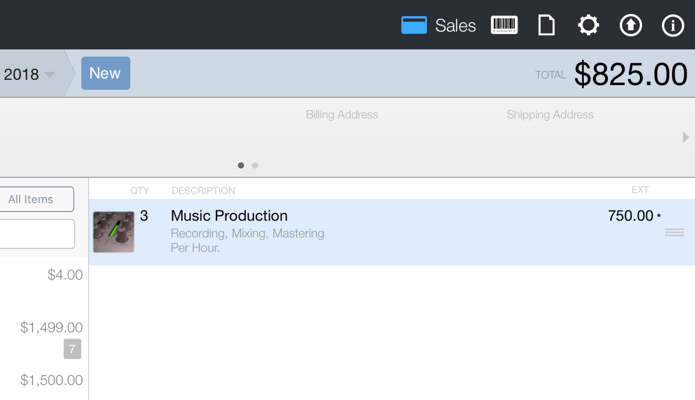Screen dimensions: 695x400
Task: Click the blue dot beside 750.00
Action: click(659, 216)
